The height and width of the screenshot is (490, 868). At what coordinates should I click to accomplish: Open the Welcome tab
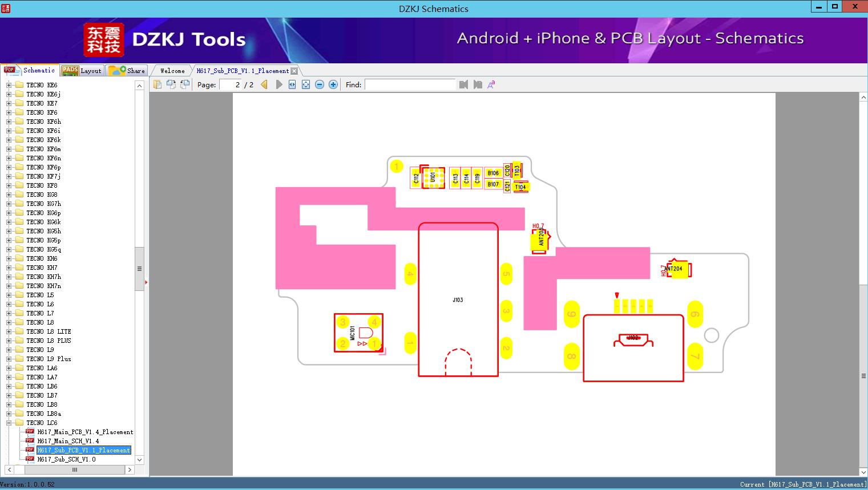[x=172, y=71]
